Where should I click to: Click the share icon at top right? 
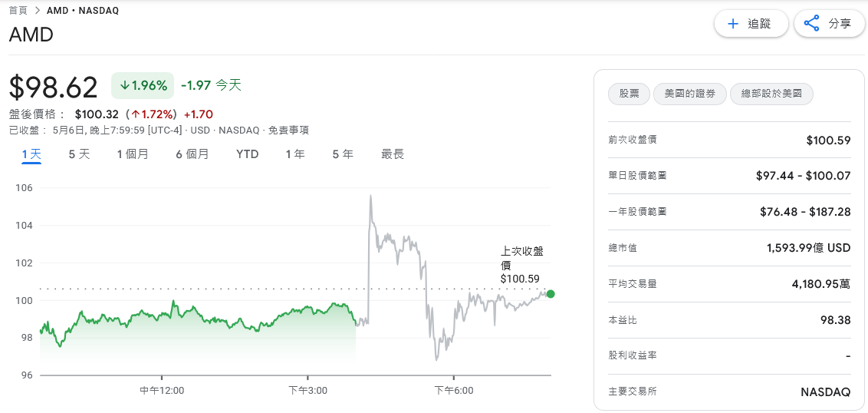pos(811,24)
